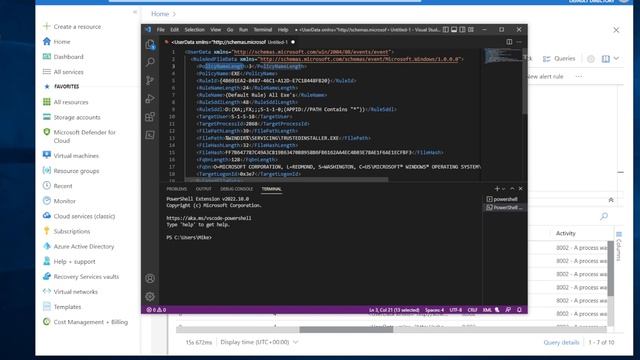Open the Help menu in VS Code
640x360 pixels.
[x=283, y=29]
